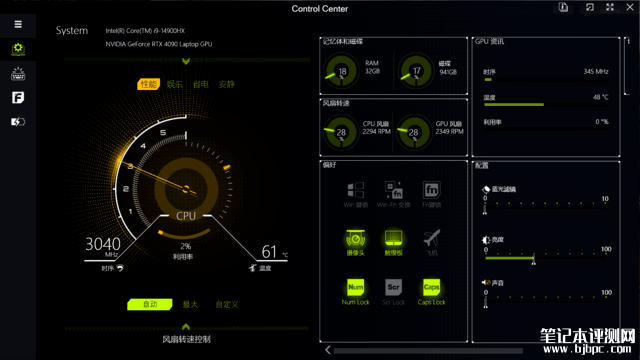Click the left arrow of horizontal scrollbar
This screenshot has width=640, height=360.
(328, 350)
